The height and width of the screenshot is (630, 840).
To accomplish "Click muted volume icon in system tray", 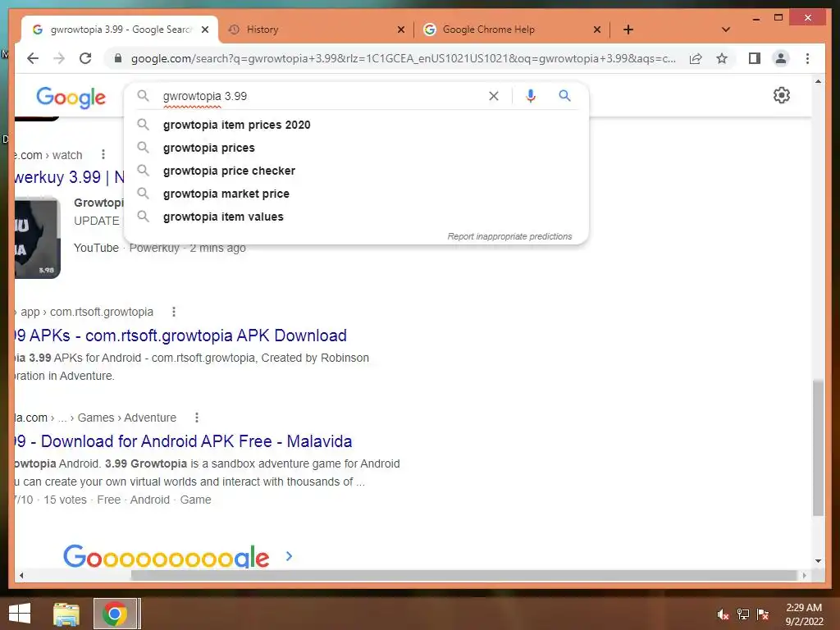I will pos(723,614).
